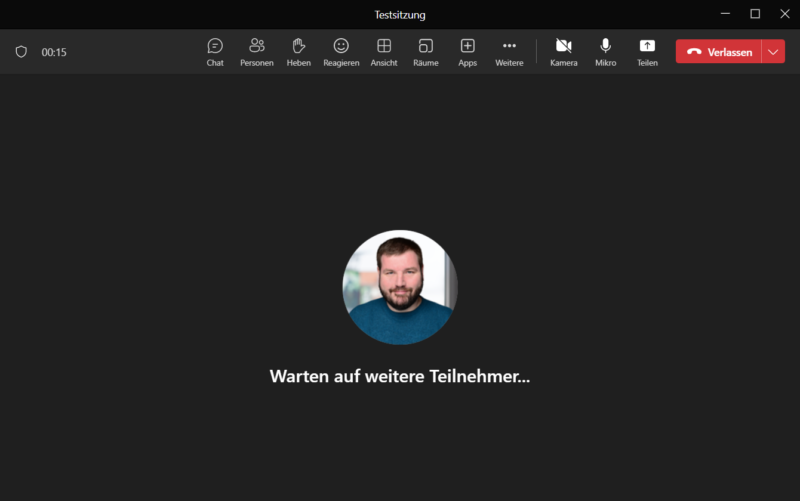This screenshot has width=800, height=501.
Task: Click the shield security icon
Action: point(21,52)
